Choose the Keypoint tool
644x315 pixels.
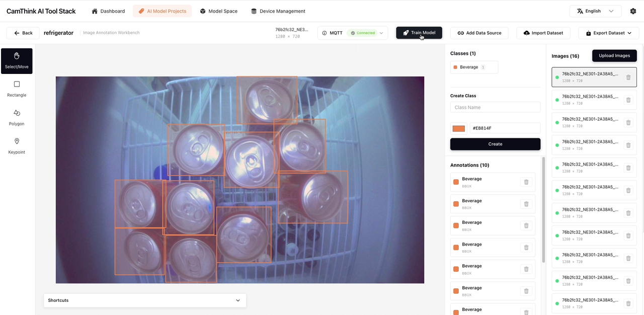click(17, 146)
